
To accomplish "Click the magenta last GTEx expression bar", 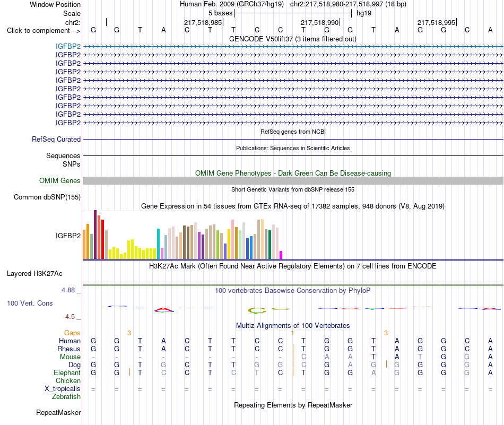I will [x=281, y=255].
